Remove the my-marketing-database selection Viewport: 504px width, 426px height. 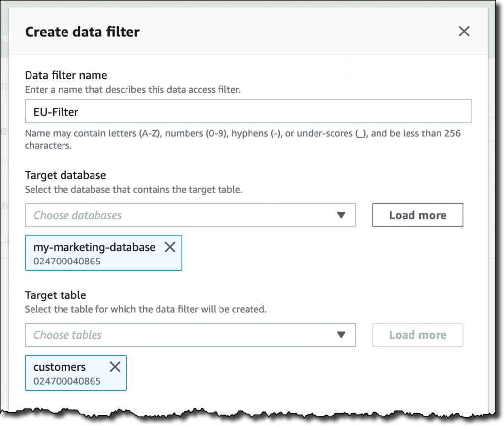[x=170, y=247]
